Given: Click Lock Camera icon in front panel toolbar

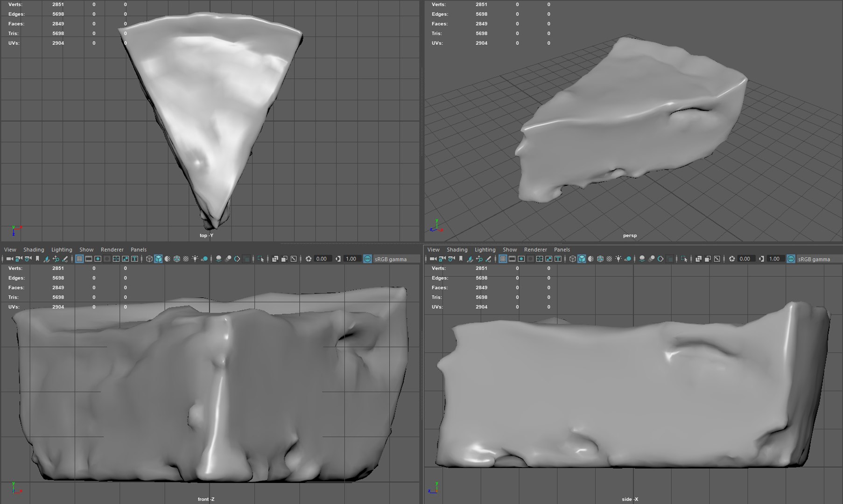Looking at the screenshot, I should [x=19, y=259].
